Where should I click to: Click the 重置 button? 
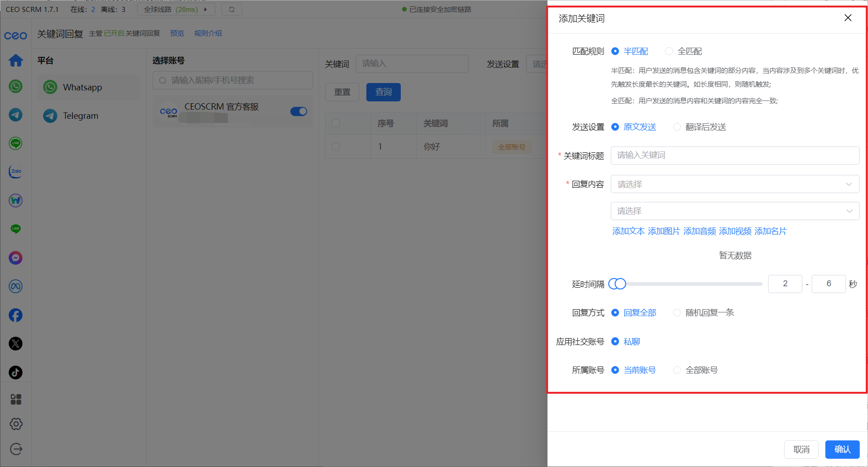342,92
